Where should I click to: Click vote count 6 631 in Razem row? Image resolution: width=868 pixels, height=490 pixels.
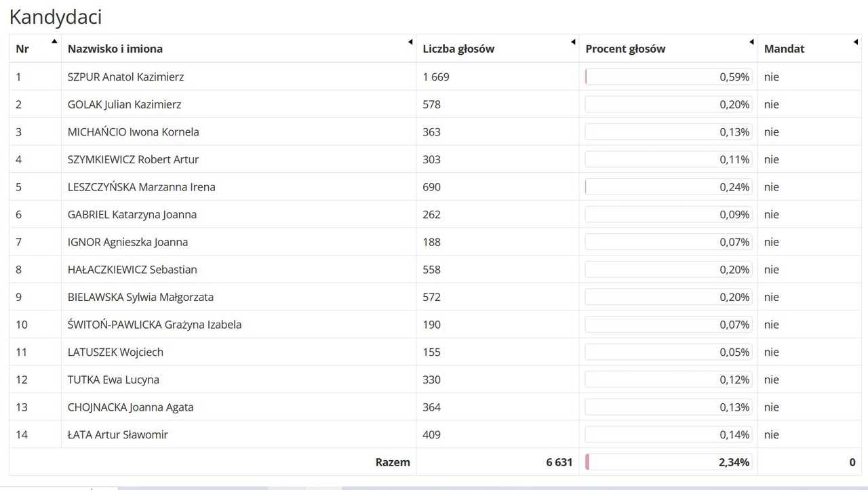click(559, 462)
